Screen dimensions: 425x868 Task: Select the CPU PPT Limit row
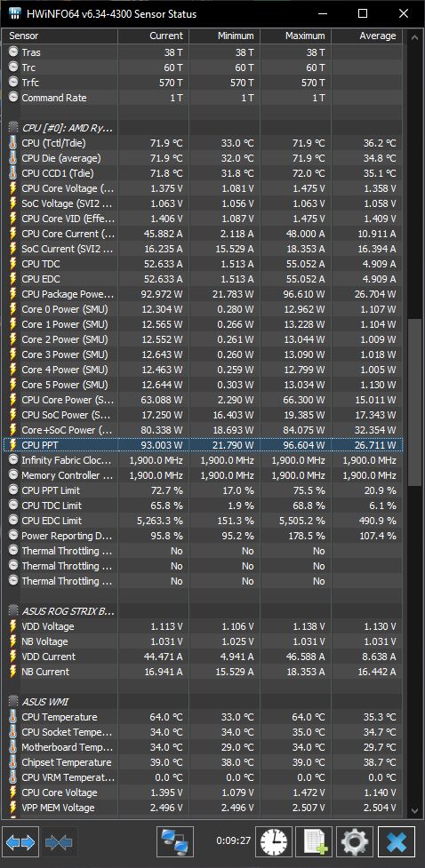point(203,490)
